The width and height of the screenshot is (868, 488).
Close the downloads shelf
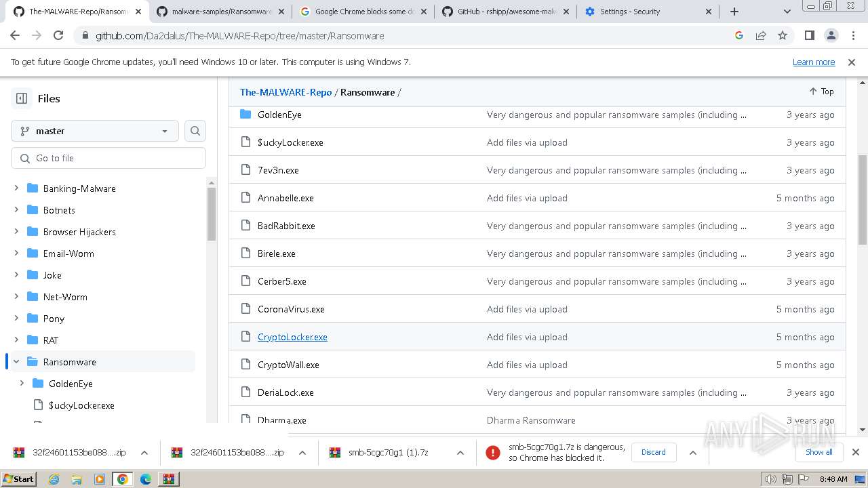pyautogui.click(x=856, y=452)
